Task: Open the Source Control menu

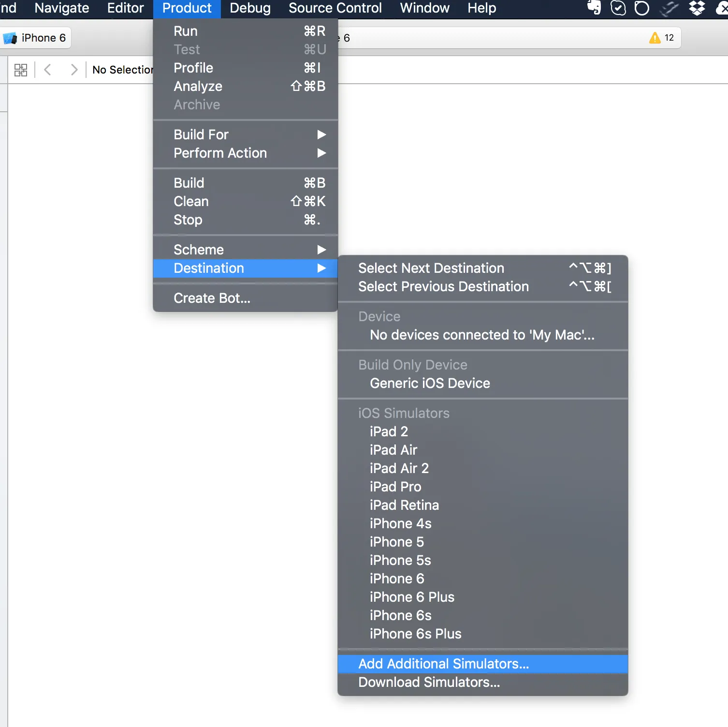Action: coord(335,8)
